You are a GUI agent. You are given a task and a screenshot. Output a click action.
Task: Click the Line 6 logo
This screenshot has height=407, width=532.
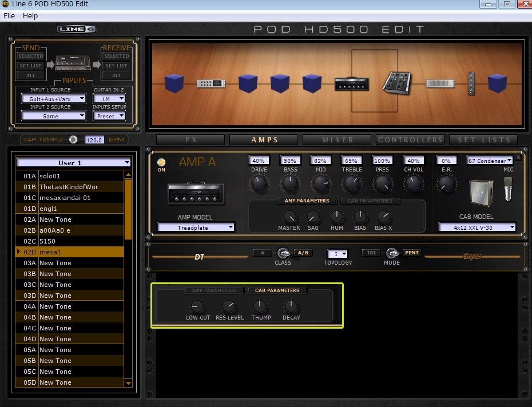[x=76, y=29]
